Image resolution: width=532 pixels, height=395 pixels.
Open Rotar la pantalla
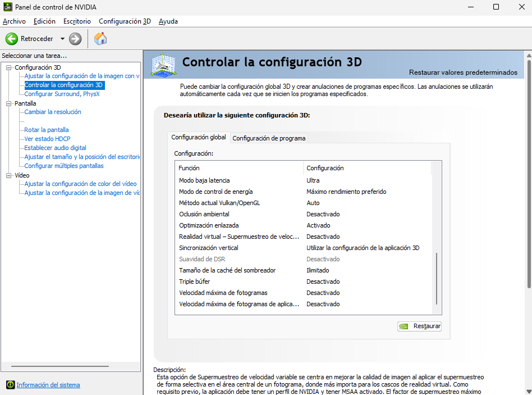coord(47,130)
